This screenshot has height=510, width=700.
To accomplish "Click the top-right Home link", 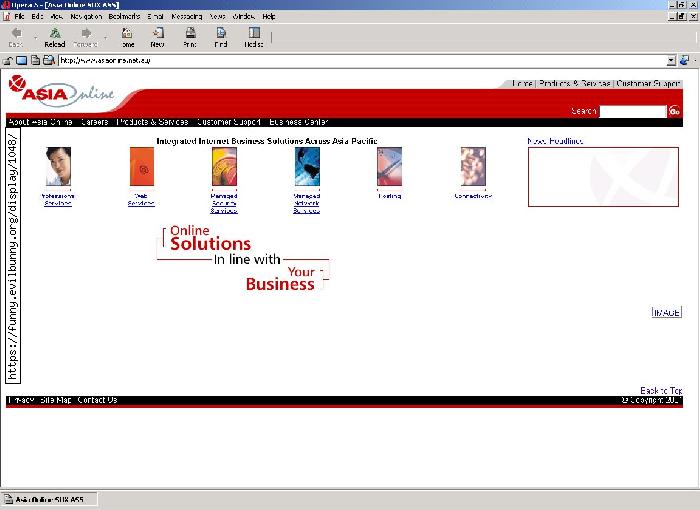I will click(522, 84).
